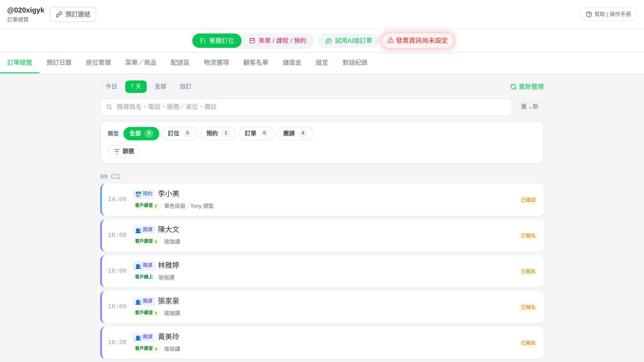644x362 pixels.
Task: Click the refresh icon beside 重新整理
Action: point(513,87)
